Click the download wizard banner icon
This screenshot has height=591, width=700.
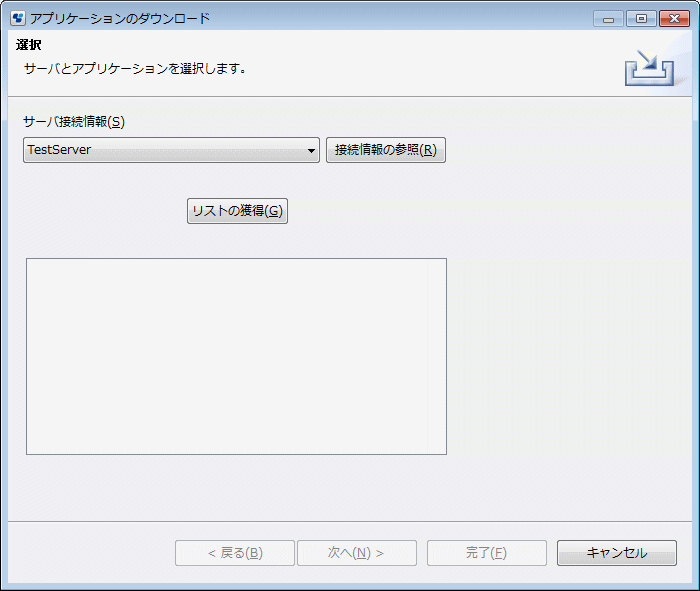[x=649, y=68]
